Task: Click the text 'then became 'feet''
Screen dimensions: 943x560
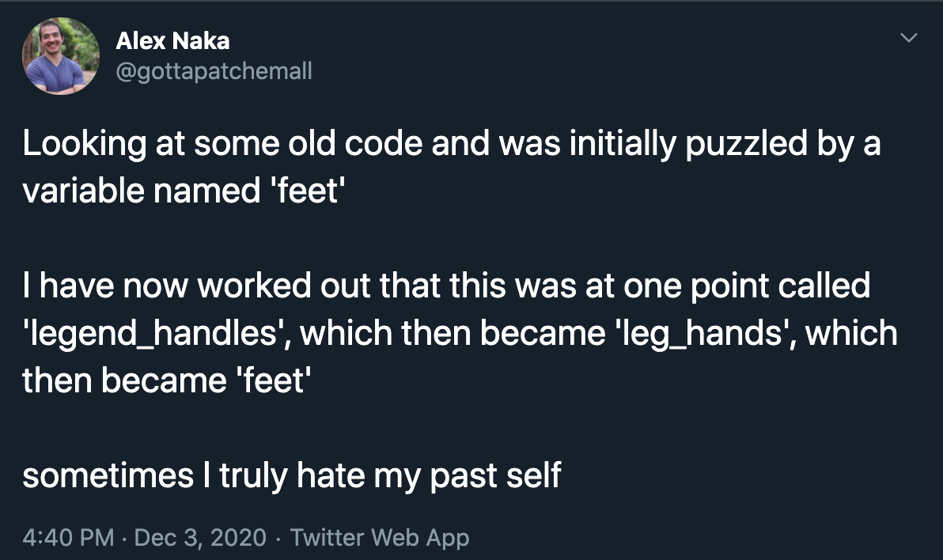Action: click(x=167, y=380)
